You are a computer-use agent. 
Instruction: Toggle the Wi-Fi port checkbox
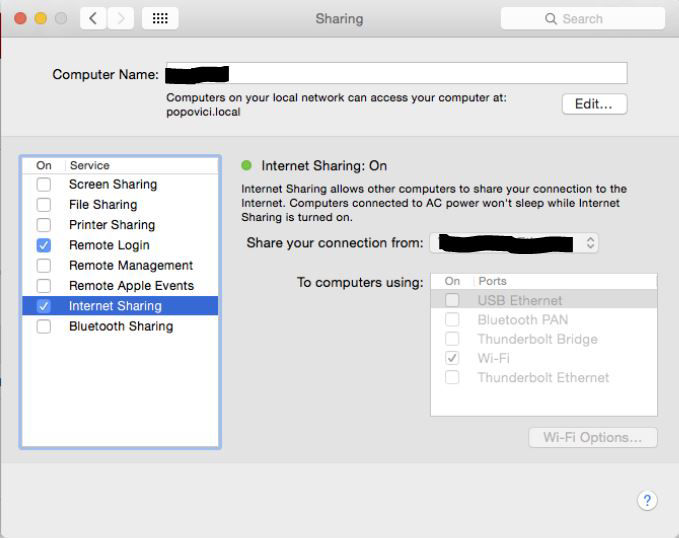click(452, 358)
